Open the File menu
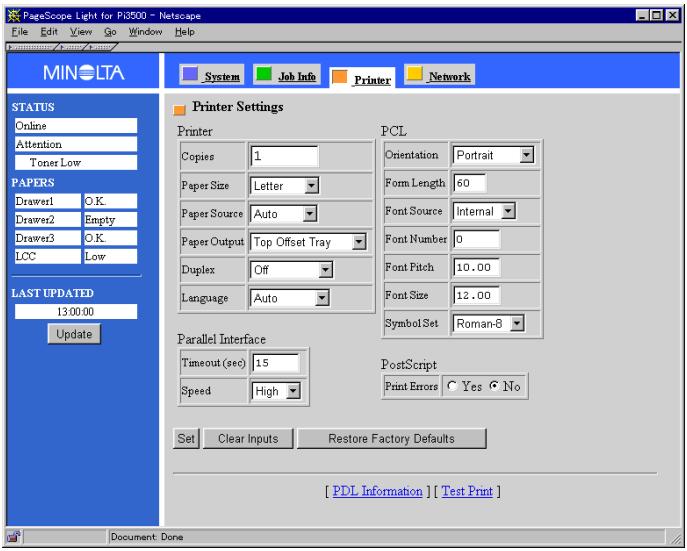 click(x=20, y=32)
